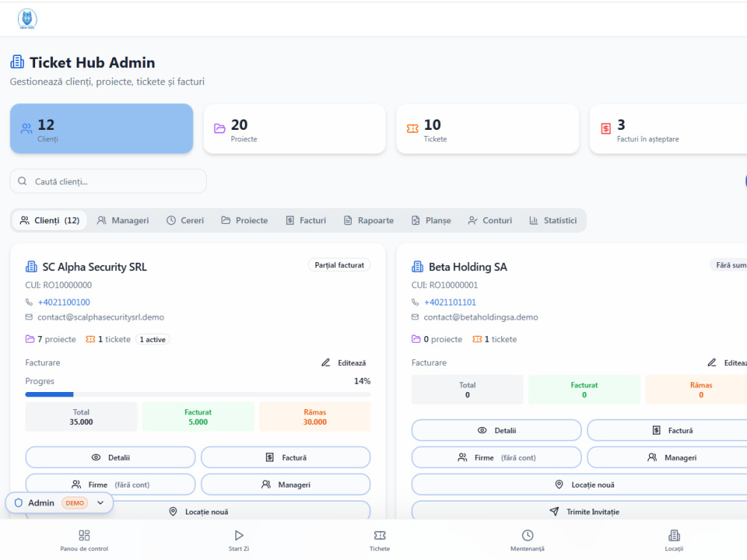
Task: Open Detalii for SC Alpha Security SRL
Action: [111, 457]
